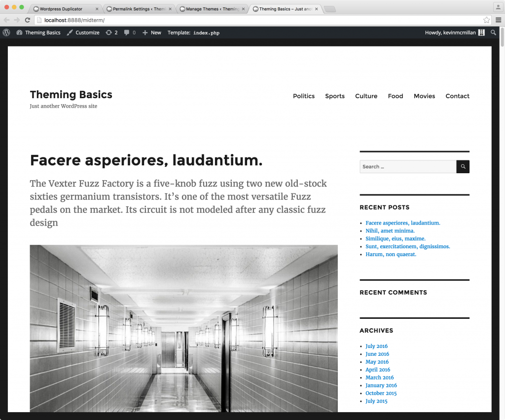Viewport: 505px width, 420px height.
Task: Open the updates icon showing 2
Action: 112,33
